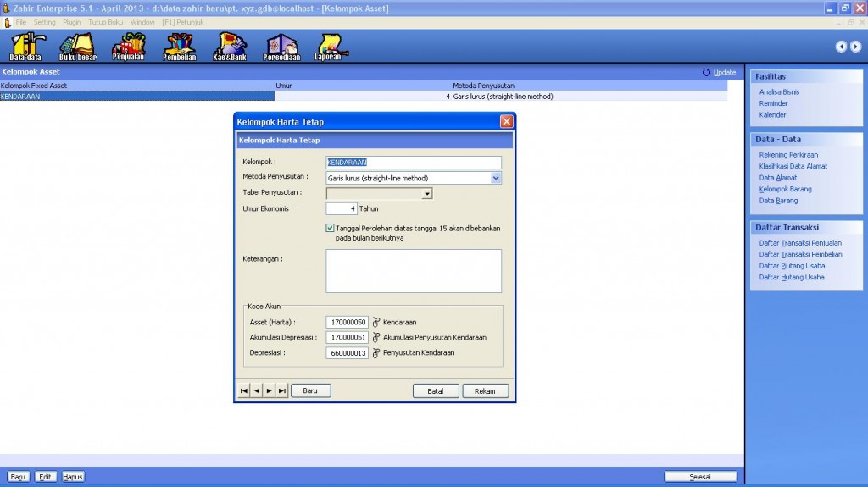Screen dimensions: 868x487
Task: Open the Pembelian module icon
Action: coord(179,46)
